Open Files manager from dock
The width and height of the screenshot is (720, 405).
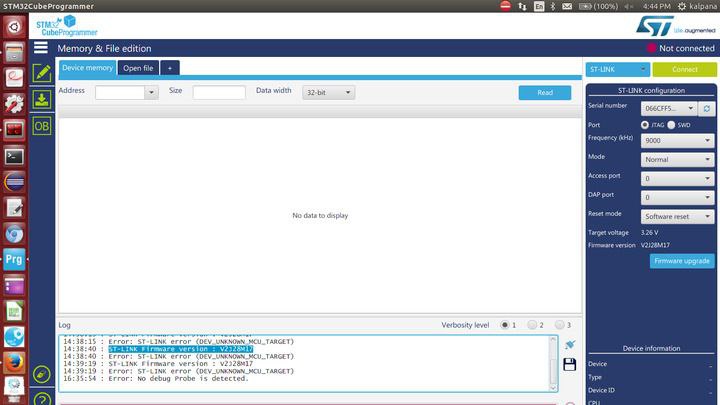14,53
